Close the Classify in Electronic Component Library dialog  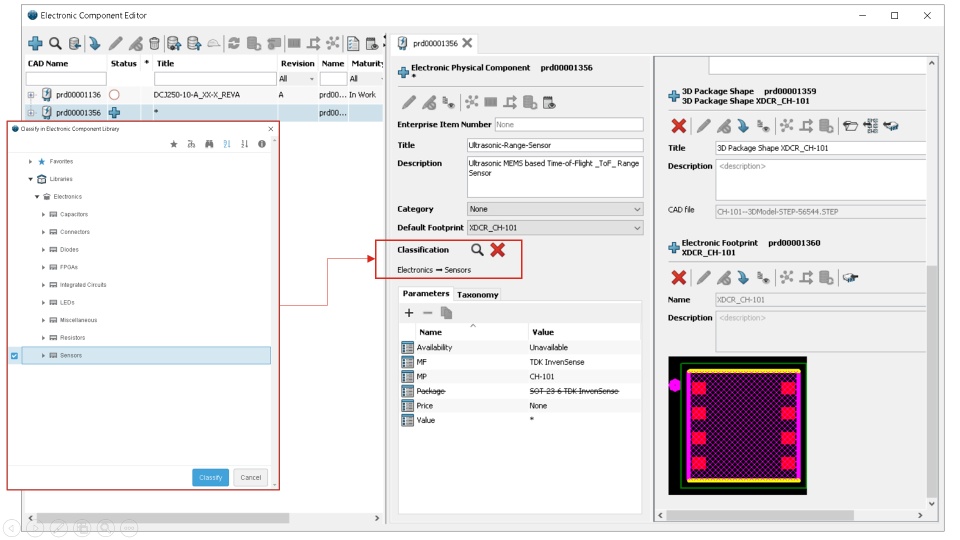tap(271, 129)
